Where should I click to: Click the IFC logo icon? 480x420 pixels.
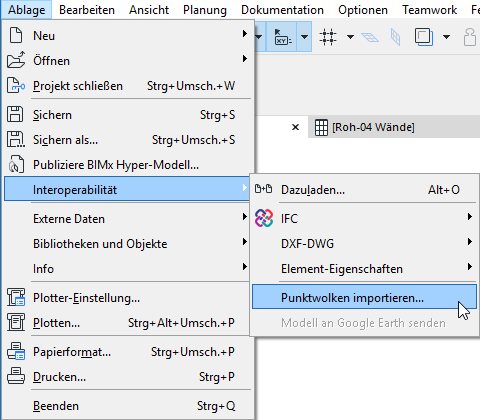pos(264,219)
